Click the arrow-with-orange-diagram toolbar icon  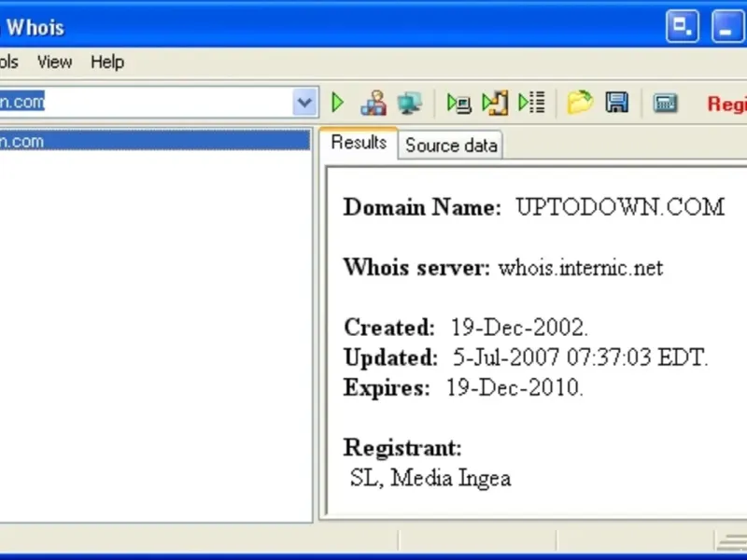(495, 103)
